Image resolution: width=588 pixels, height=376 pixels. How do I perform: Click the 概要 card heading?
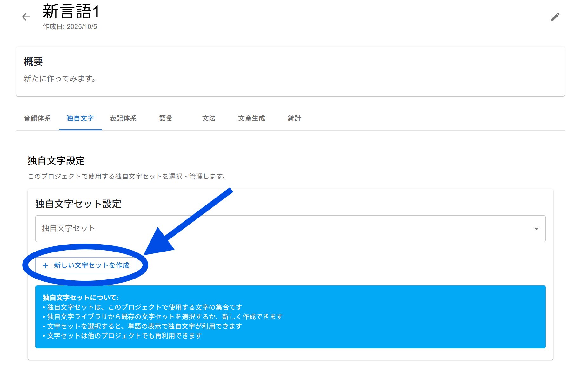click(33, 62)
